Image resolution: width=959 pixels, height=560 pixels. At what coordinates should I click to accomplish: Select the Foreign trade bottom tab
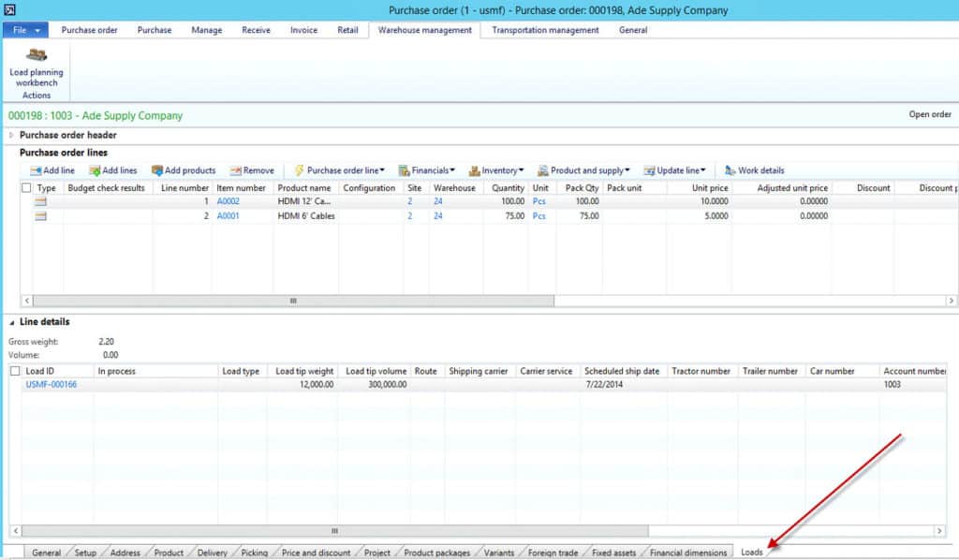pos(553,553)
